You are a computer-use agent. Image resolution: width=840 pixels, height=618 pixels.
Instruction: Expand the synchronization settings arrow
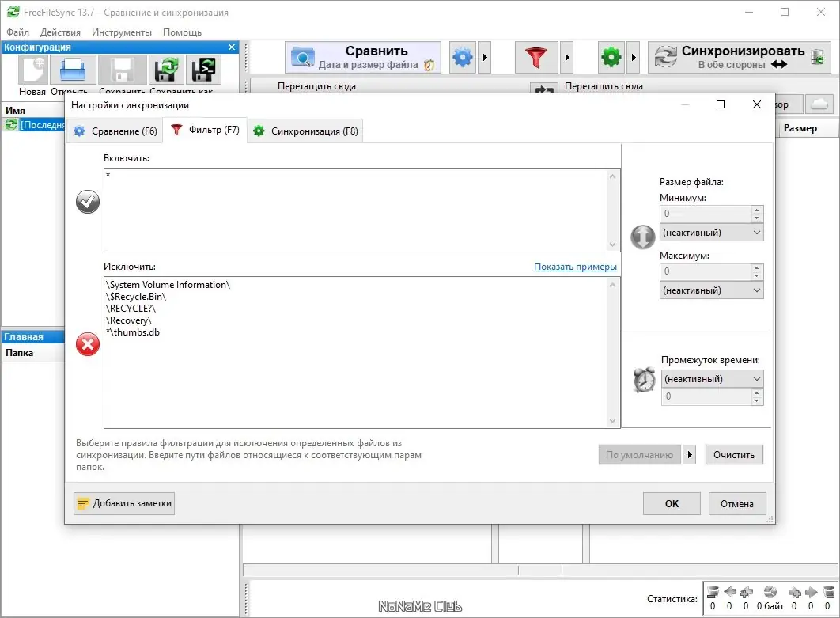634,57
